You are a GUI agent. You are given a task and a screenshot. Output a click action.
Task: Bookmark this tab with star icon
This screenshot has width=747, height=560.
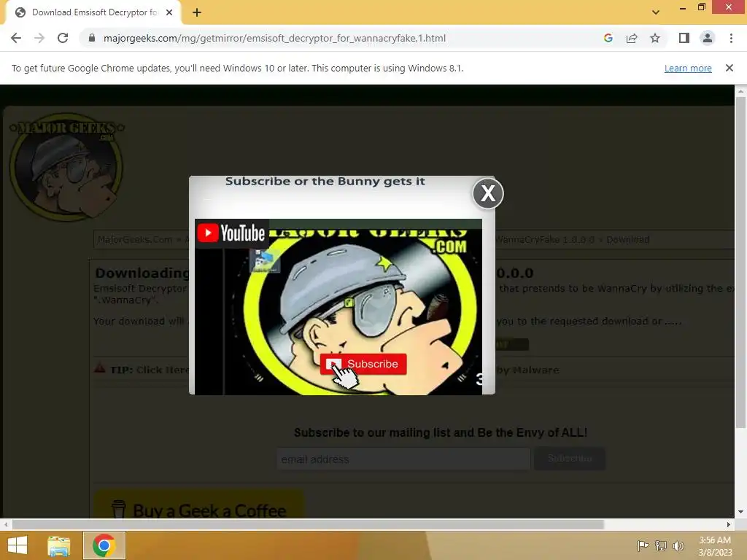(x=655, y=38)
